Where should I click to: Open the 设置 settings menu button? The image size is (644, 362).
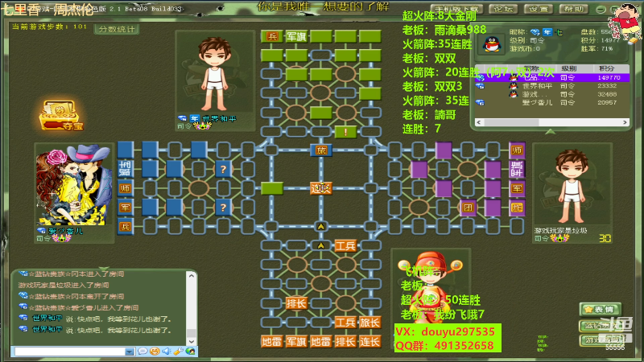[x=539, y=9]
